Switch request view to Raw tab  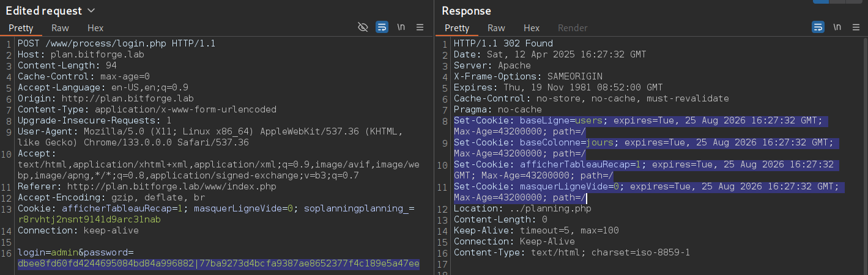pos(60,28)
